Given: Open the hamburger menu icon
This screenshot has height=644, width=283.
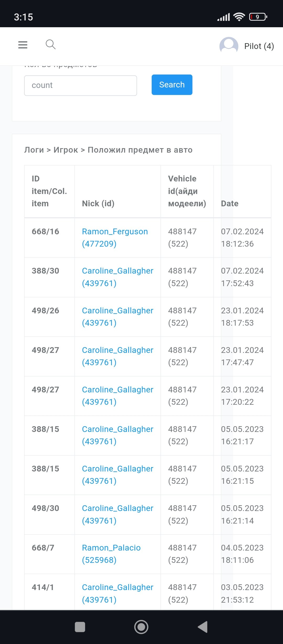Looking at the screenshot, I should [x=23, y=45].
